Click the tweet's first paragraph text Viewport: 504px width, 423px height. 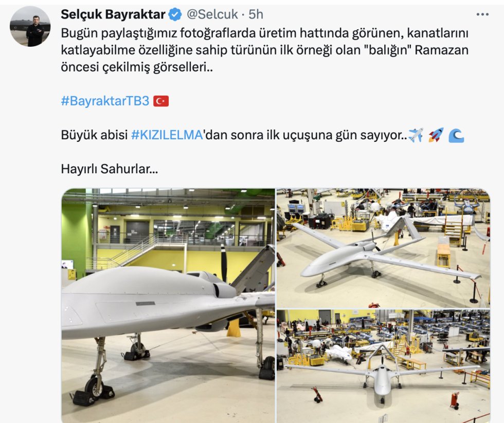point(264,50)
